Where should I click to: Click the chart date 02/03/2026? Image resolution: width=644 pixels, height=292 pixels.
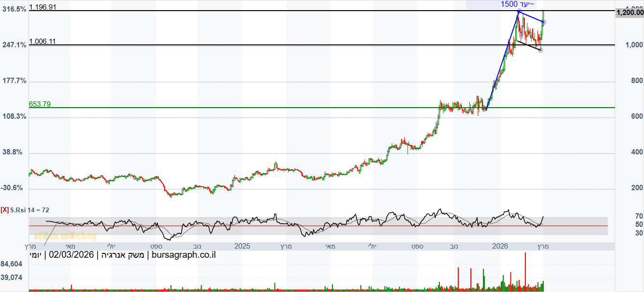pos(72,254)
